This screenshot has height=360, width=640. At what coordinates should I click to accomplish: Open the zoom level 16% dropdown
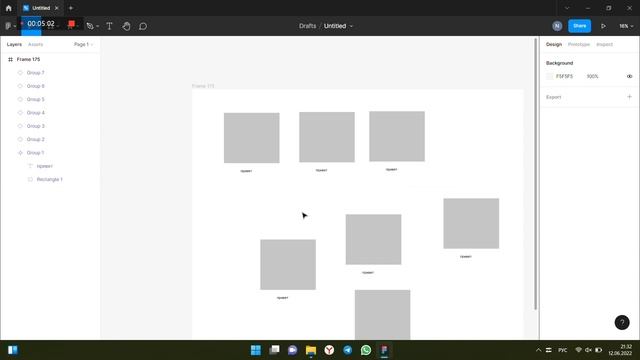pos(626,26)
